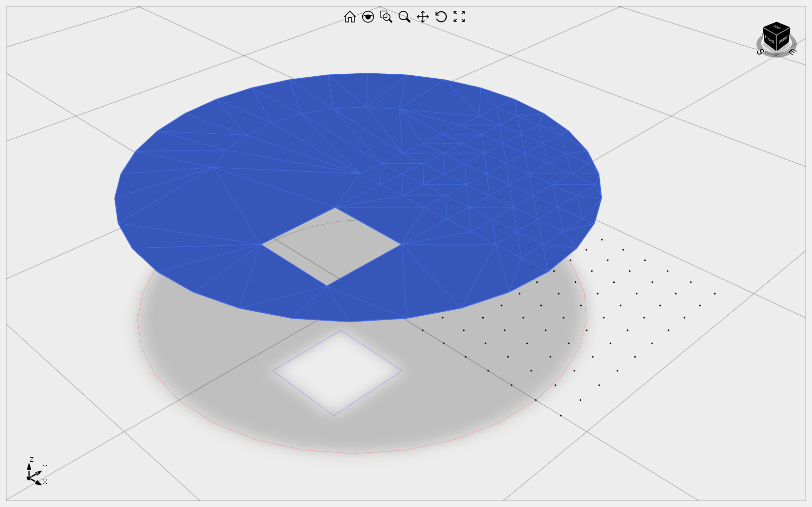Activate the pan four-arrow tool
This screenshot has height=507, width=812.
pos(423,17)
